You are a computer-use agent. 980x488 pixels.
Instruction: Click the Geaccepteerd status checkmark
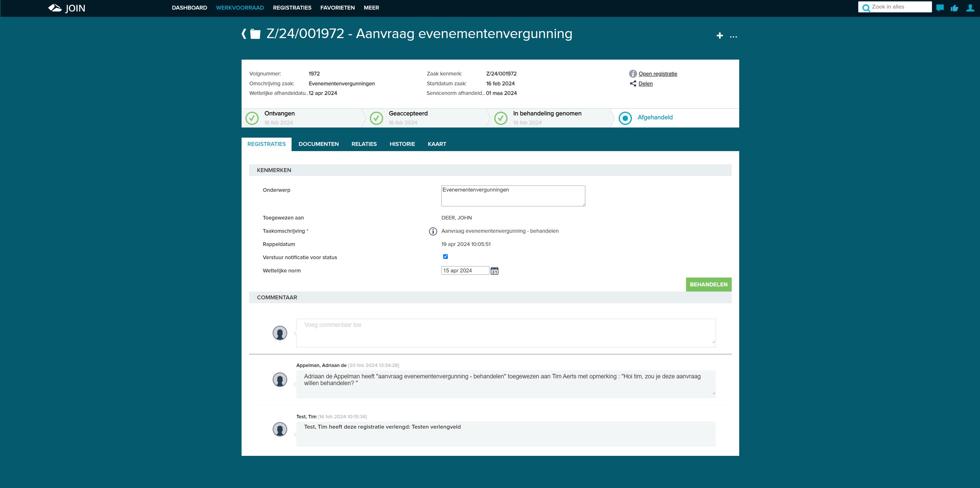point(376,118)
